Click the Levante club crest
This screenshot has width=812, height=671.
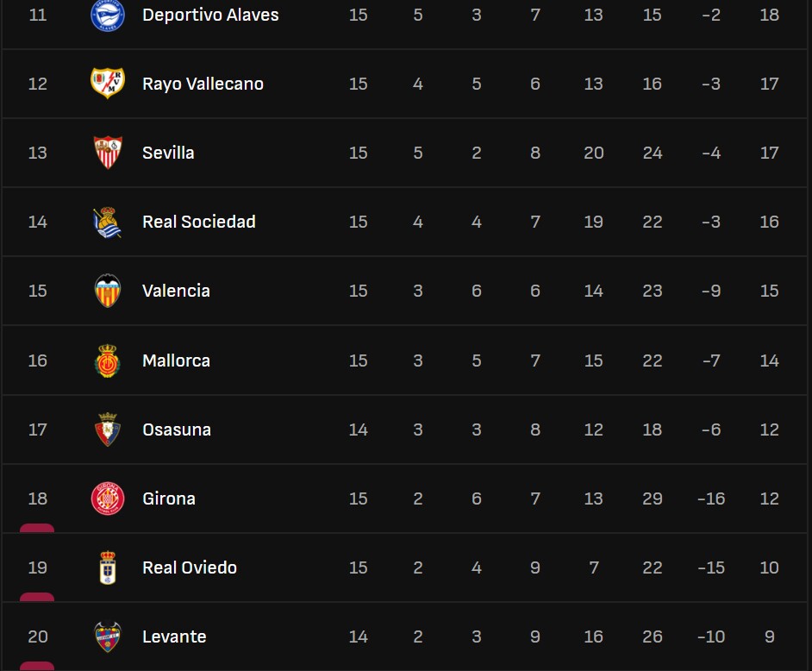[108, 637]
